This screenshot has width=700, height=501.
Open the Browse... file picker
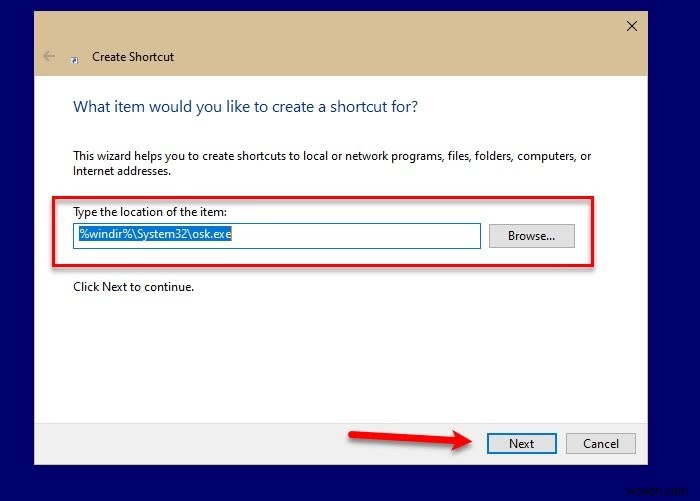pos(531,236)
